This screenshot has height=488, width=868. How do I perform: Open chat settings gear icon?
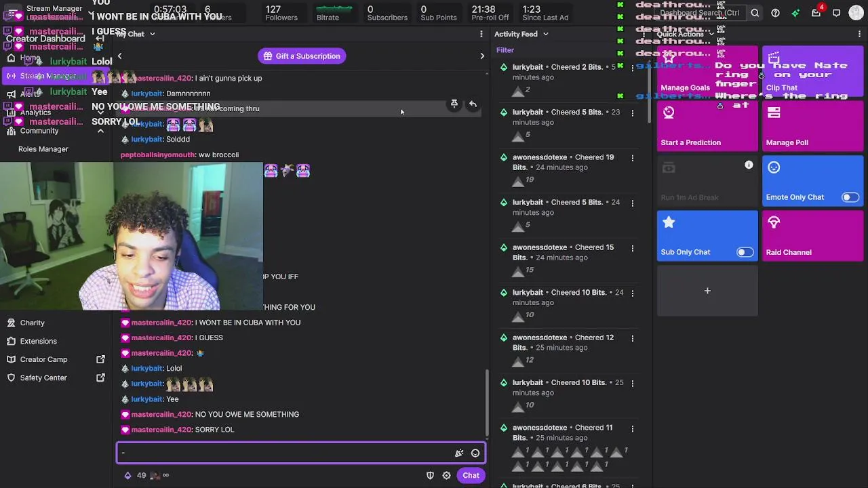446,476
